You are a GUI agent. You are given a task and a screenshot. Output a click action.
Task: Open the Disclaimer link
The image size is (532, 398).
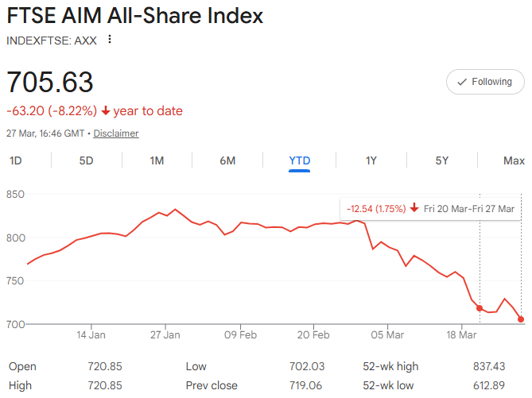(116, 133)
